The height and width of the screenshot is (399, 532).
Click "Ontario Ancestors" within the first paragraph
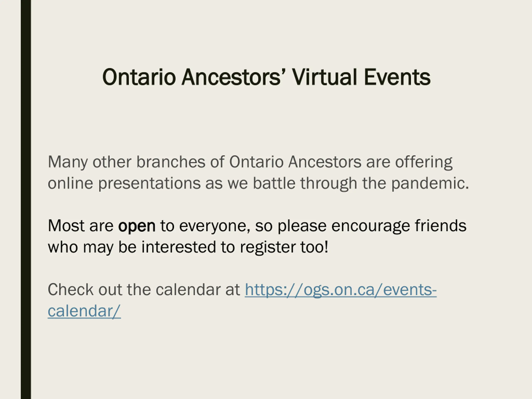point(295,162)
